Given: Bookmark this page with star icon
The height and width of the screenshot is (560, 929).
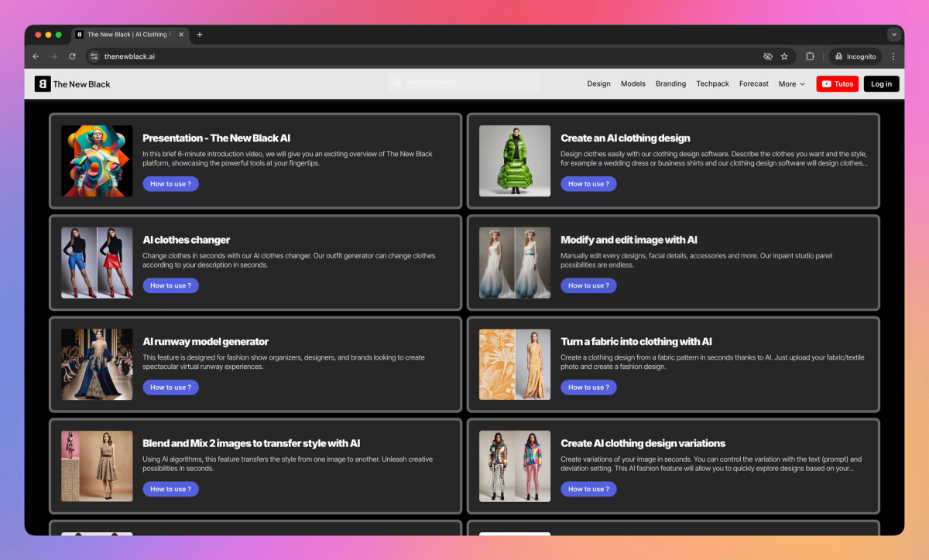Looking at the screenshot, I should (x=784, y=56).
